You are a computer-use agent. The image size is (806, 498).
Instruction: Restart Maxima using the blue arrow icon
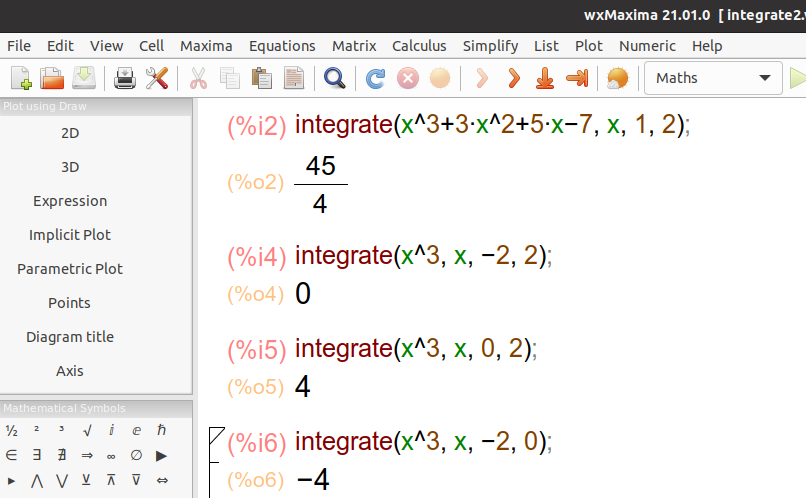375,78
